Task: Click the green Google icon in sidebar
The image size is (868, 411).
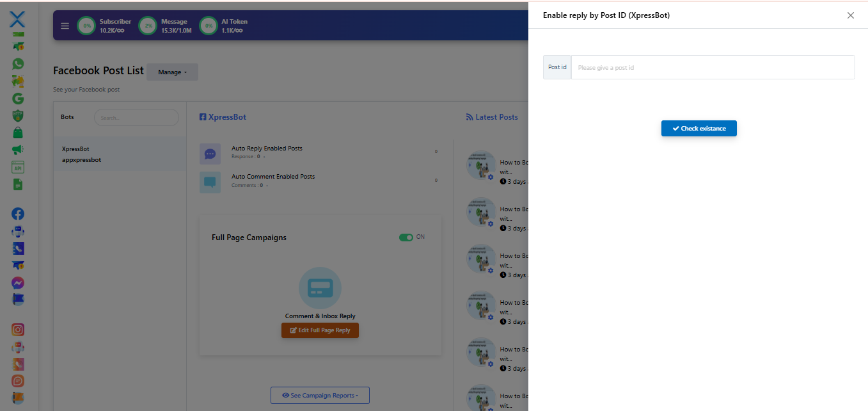Action: pyautogui.click(x=18, y=99)
